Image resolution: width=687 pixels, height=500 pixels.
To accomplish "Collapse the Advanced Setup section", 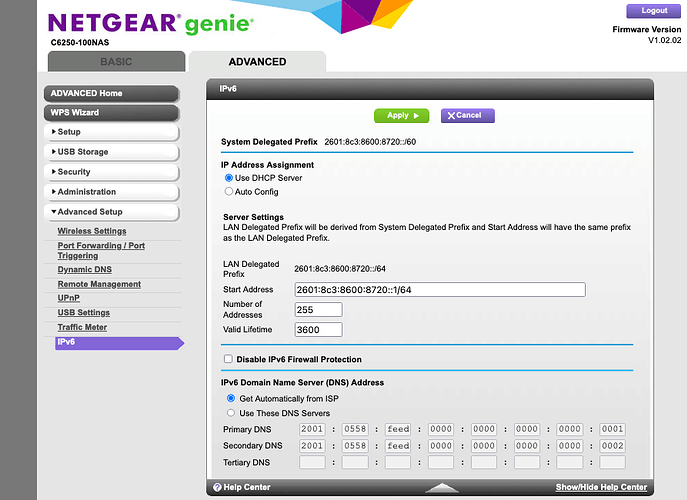I will point(111,212).
